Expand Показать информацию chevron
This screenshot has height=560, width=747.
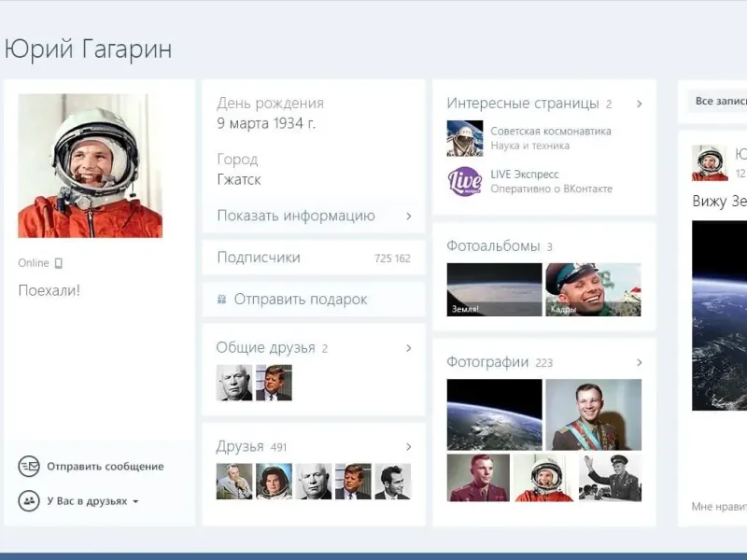(x=409, y=217)
